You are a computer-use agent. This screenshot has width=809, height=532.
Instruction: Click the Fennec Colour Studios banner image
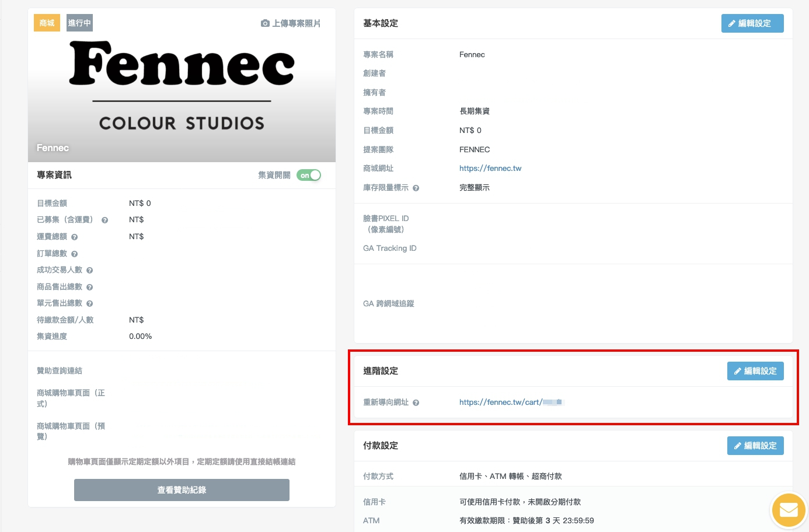pos(182,85)
